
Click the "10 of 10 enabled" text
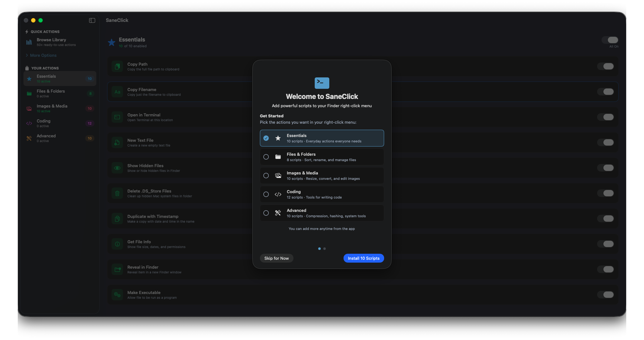click(x=133, y=46)
